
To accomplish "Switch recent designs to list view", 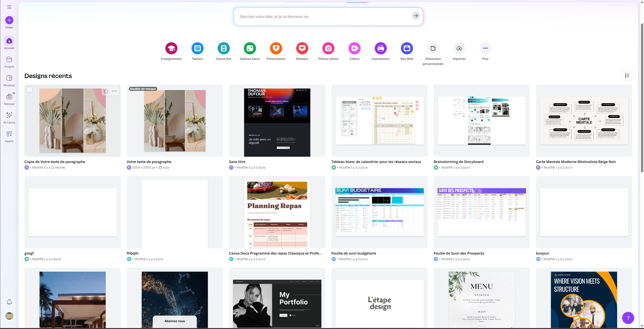I will point(627,75).
